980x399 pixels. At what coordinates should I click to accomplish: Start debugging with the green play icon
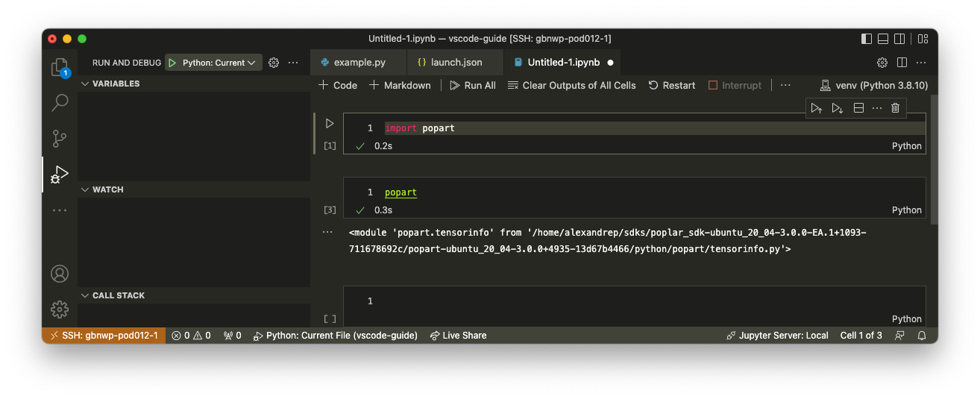point(172,63)
